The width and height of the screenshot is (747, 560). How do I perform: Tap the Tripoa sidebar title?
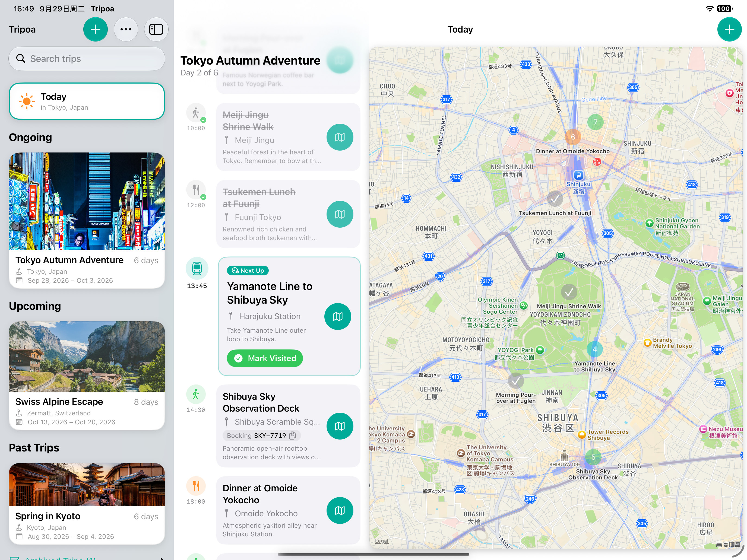[22, 29]
